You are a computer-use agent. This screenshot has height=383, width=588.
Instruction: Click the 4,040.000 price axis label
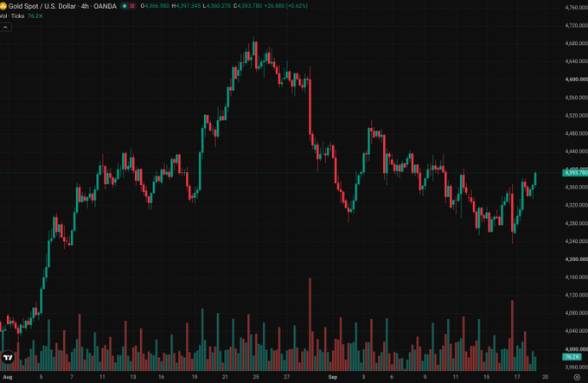point(576,331)
